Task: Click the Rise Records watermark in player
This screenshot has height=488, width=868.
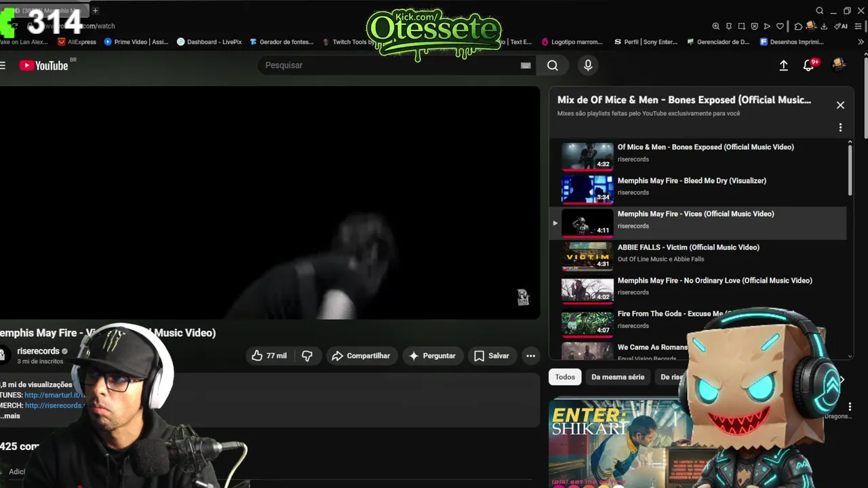Action: click(x=523, y=298)
